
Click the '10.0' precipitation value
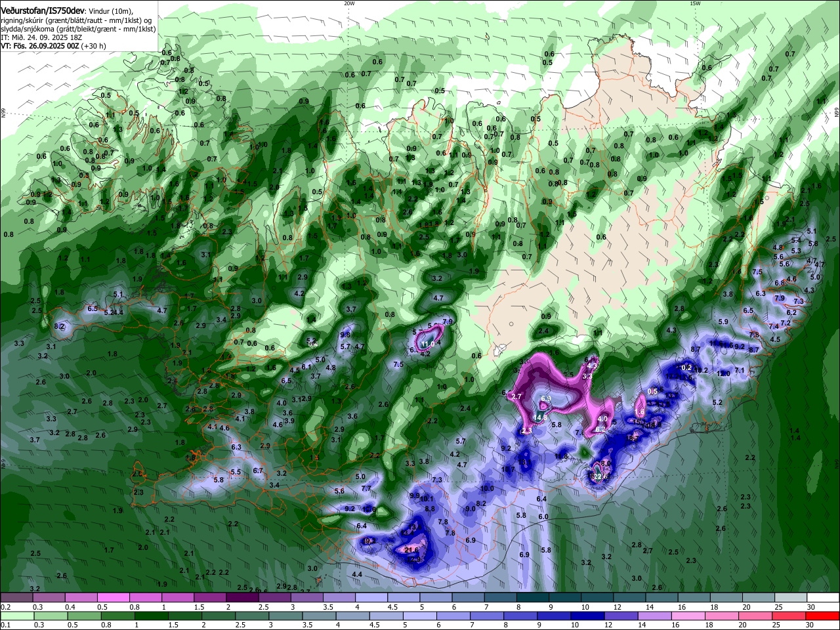pos(487,488)
